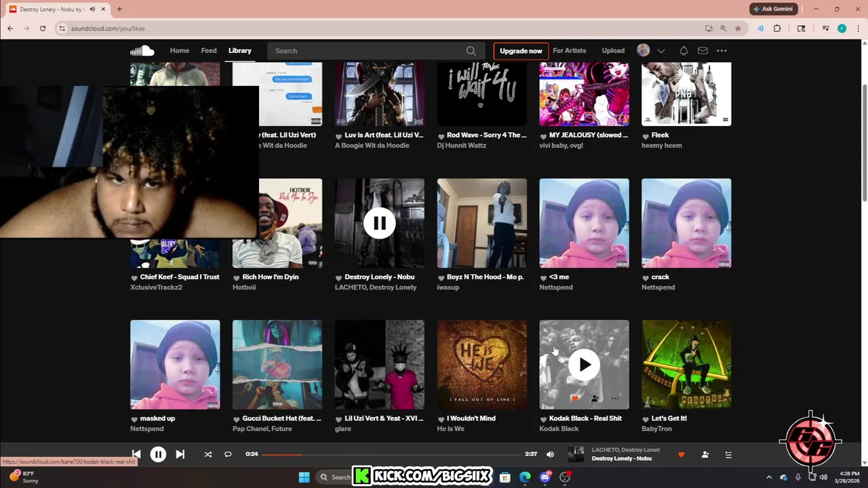Screen dimensions: 868x488
Task: Click Ask Gemini button
Action: pos(773,9)
